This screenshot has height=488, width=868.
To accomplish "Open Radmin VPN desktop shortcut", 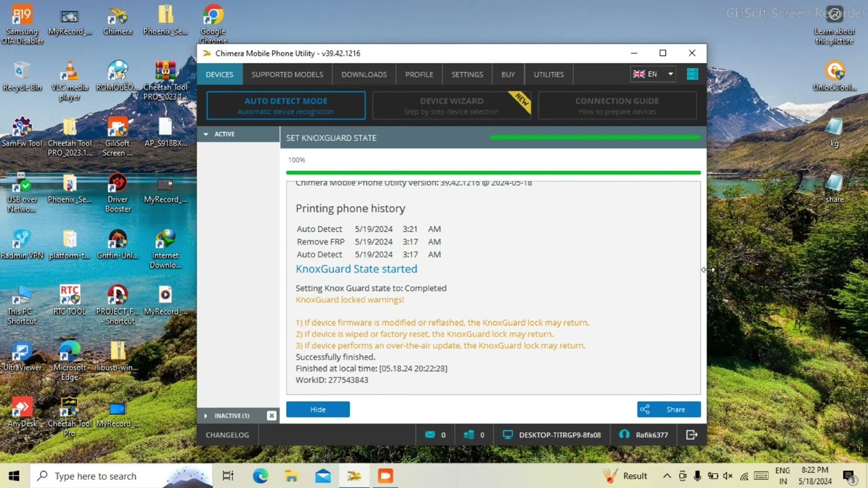I will (x=22, y=245).
